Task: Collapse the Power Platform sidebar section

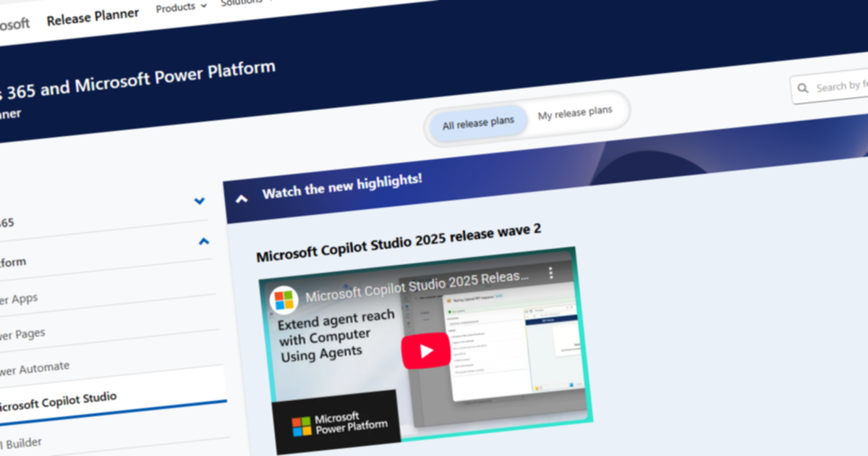Action: (x=204, y=242)
